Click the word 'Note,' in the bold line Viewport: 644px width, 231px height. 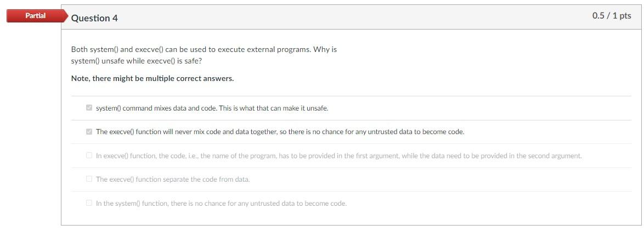[x=80, y=79]
